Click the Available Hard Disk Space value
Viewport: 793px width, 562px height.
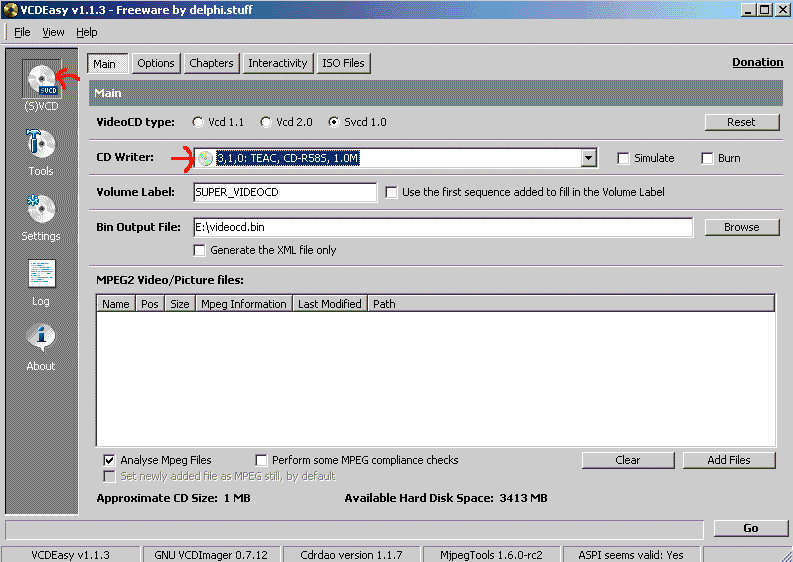coord(523,498)
